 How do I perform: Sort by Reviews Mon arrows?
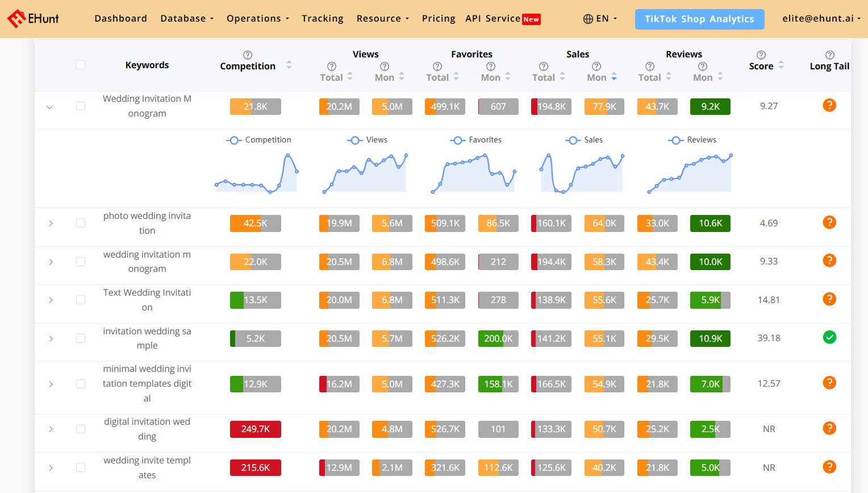tap(720, 76)
